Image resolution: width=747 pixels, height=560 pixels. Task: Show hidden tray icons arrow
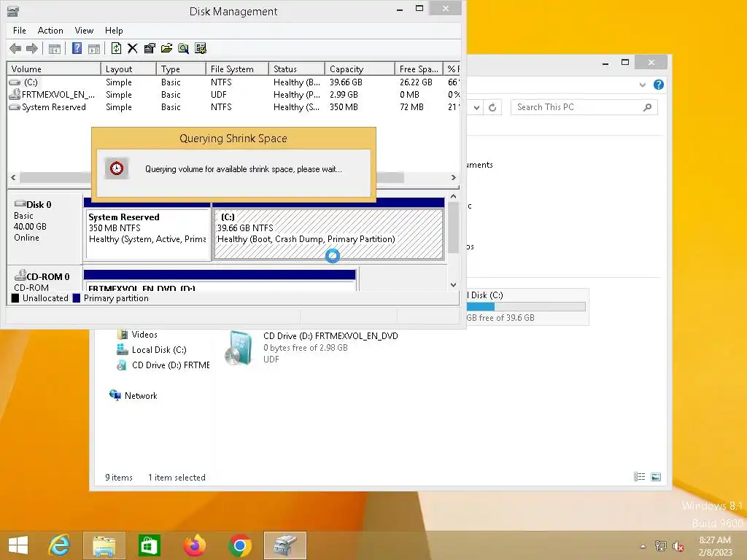click(x=643, y=546)
